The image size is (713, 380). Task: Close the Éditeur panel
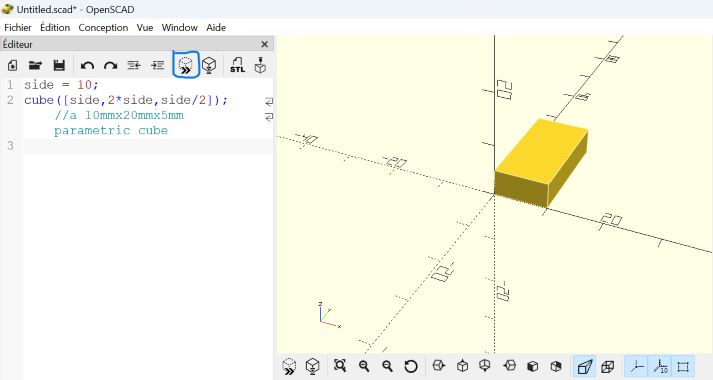[265, 44]
